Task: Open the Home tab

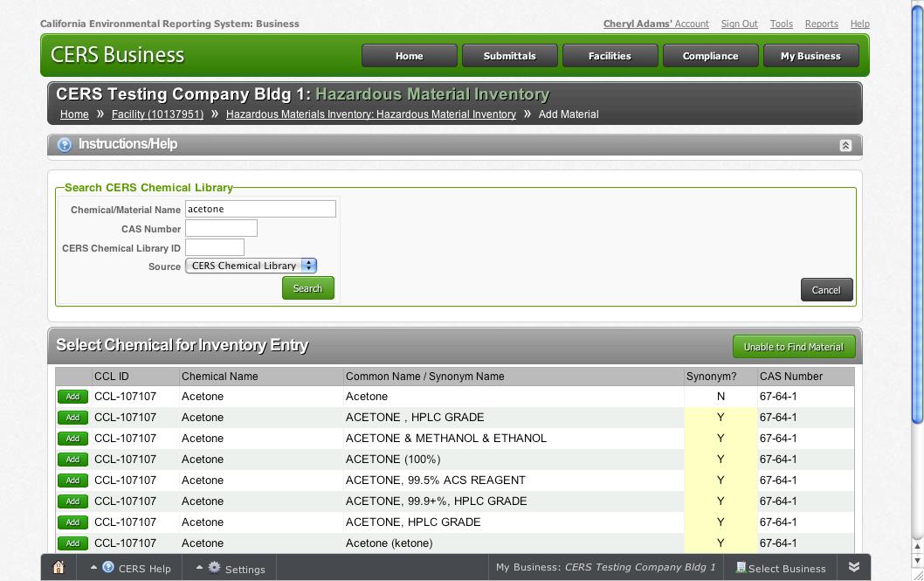Action: tap(410, 56)
